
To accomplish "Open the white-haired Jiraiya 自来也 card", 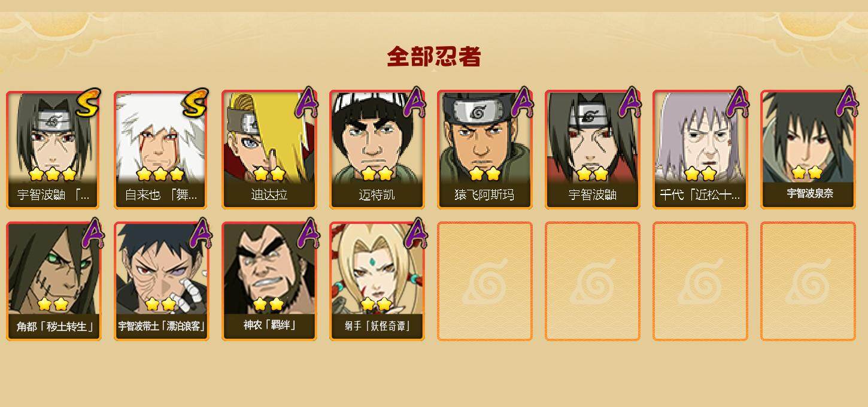I will (x=161, y=150).
